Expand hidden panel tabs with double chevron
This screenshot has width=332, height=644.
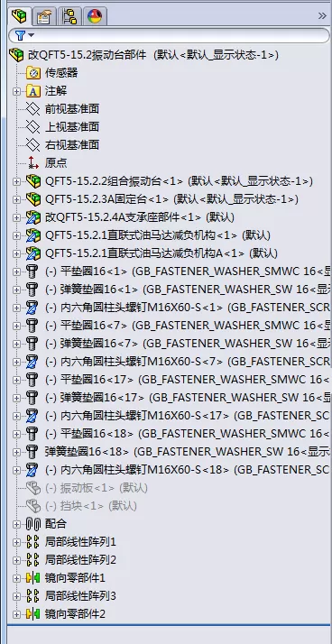(322, 16)
